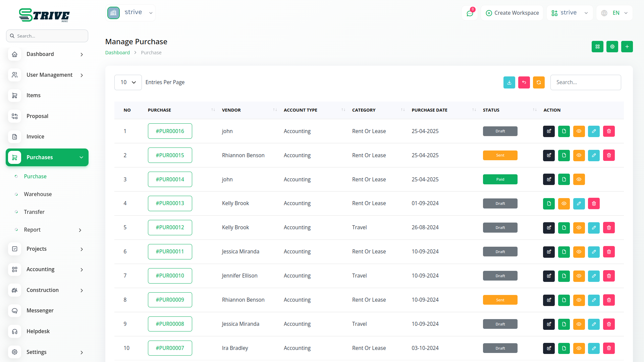This screenshot has height=362, width=644.
Task: Select Invoice in the sidebar menu
Action: point(35,136)
